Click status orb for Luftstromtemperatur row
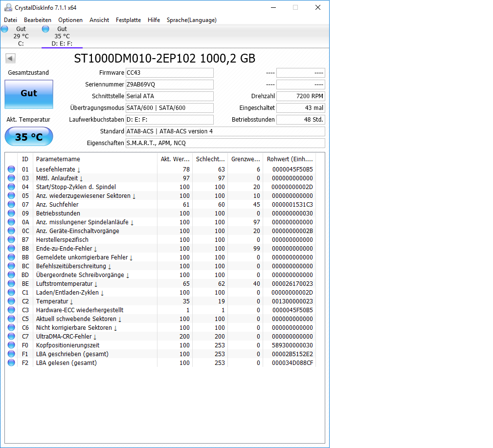 [x=11, y=283]
